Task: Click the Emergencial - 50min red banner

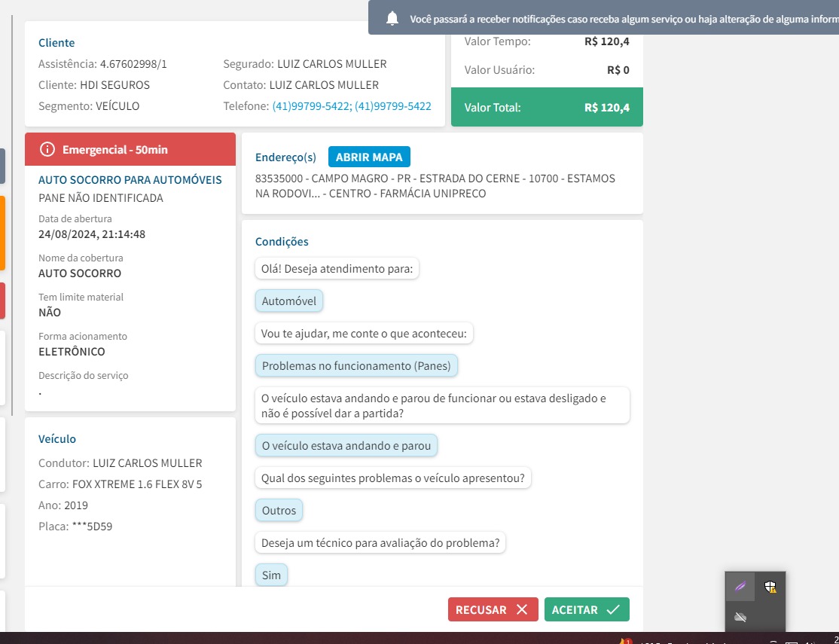Action: pyautogui.click(x=130, y=149)
